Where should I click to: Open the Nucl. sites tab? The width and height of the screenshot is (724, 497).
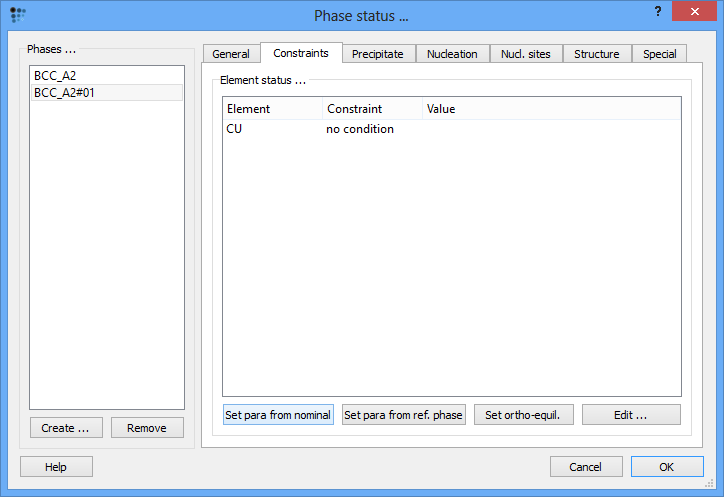(526, 54)
